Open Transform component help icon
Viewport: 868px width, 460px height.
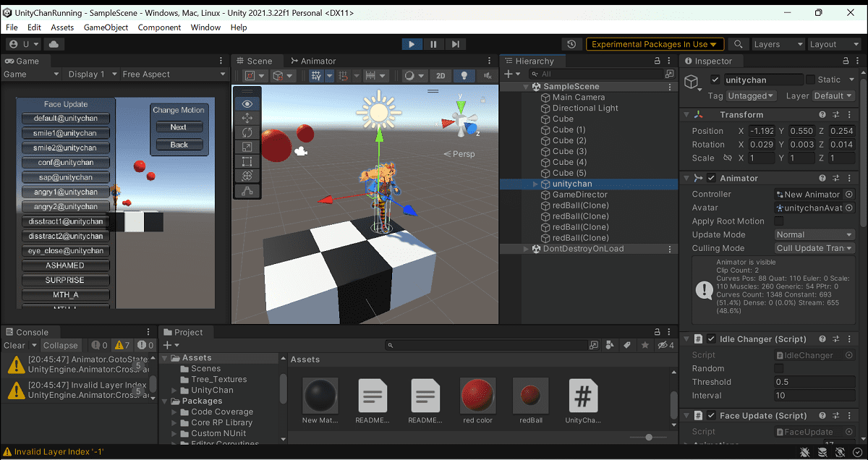coord(822,115)
